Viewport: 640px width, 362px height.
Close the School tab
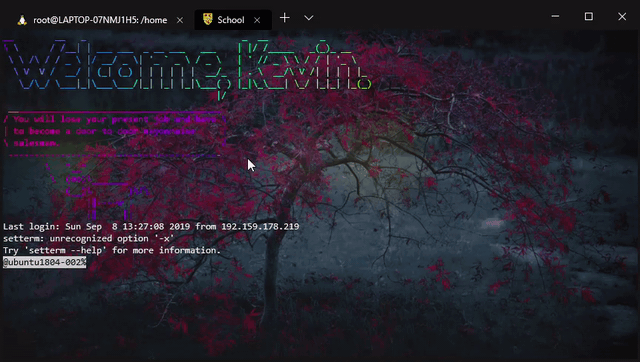click(257, 20)
